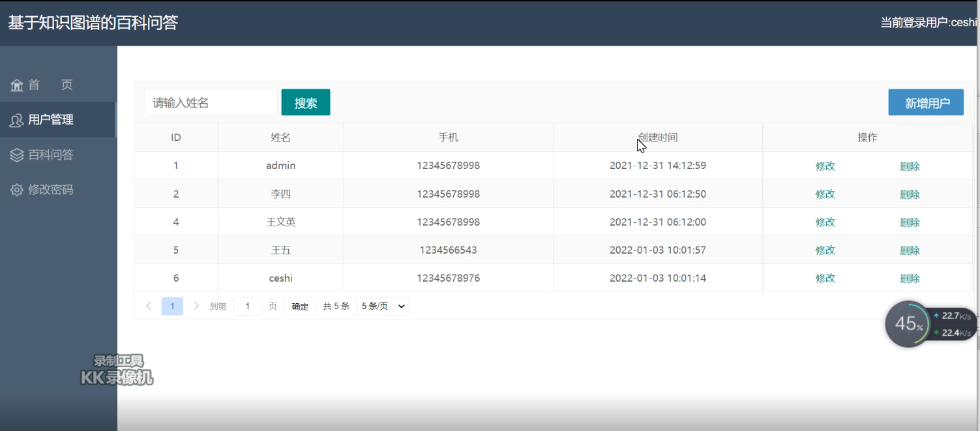The height and width of the screenshot is (431, 980).
Task: Click the name cell 王五
Action: coord(280,250)
